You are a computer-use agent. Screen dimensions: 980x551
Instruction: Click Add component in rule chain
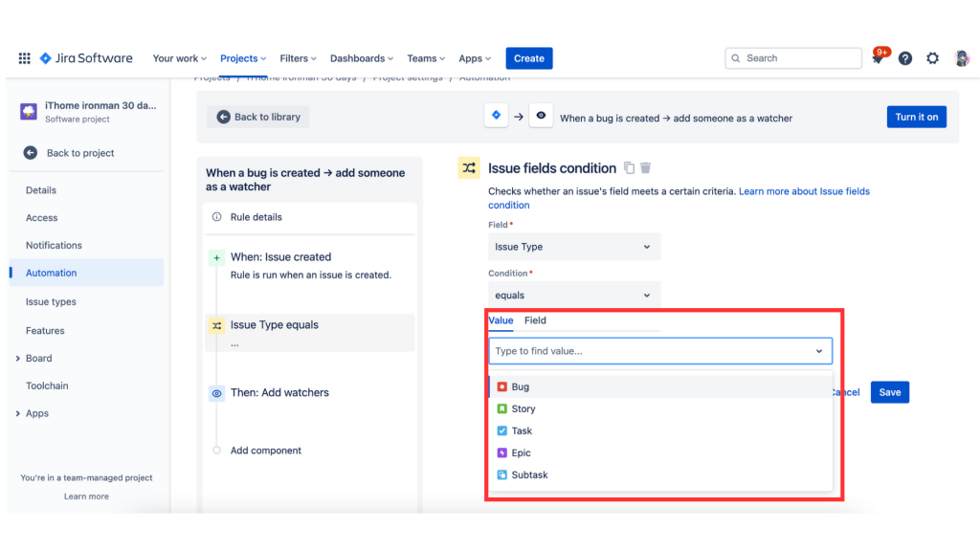pos(265,451)
